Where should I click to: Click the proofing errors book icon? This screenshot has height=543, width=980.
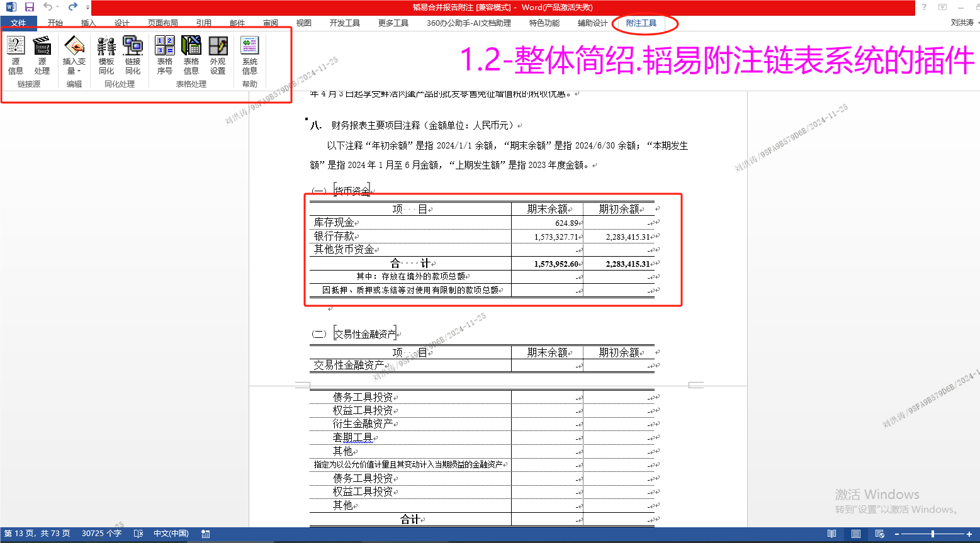pos(138,534)
